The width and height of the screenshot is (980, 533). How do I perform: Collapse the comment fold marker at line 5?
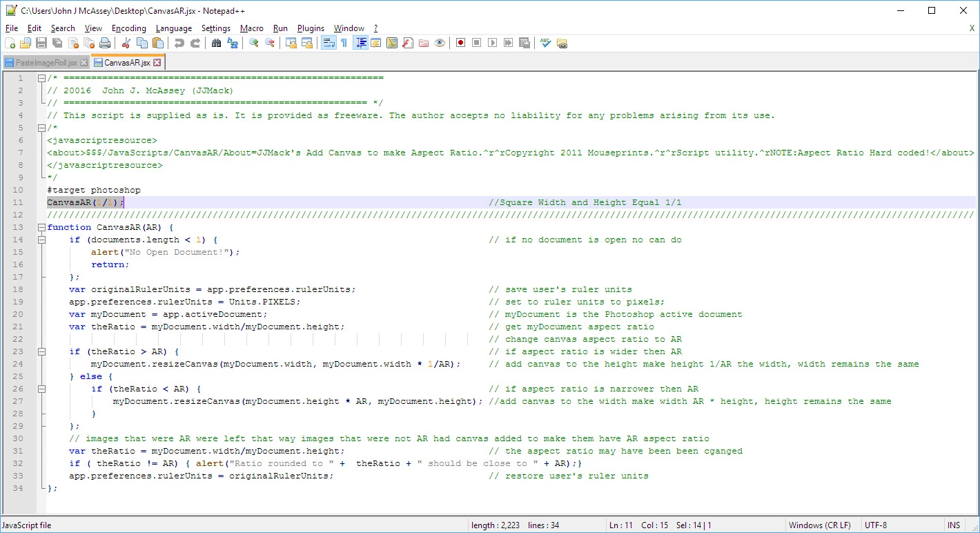[41, 128]
